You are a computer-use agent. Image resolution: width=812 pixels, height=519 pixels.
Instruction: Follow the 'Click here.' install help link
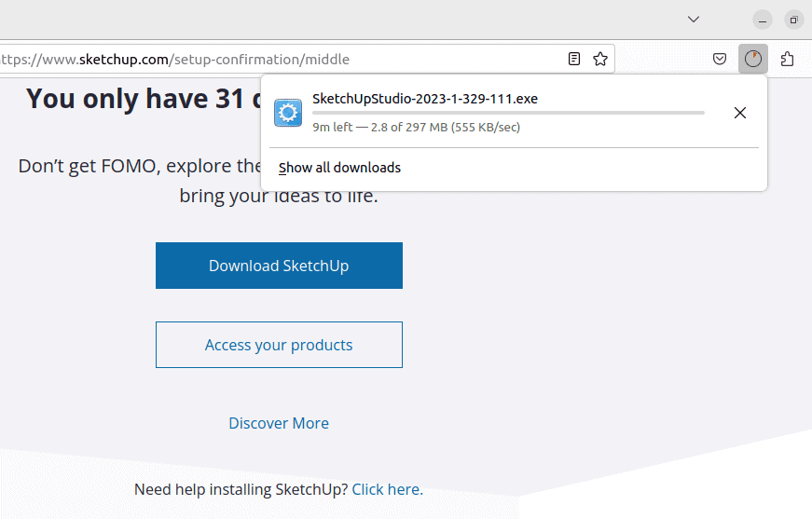(388, 489)
